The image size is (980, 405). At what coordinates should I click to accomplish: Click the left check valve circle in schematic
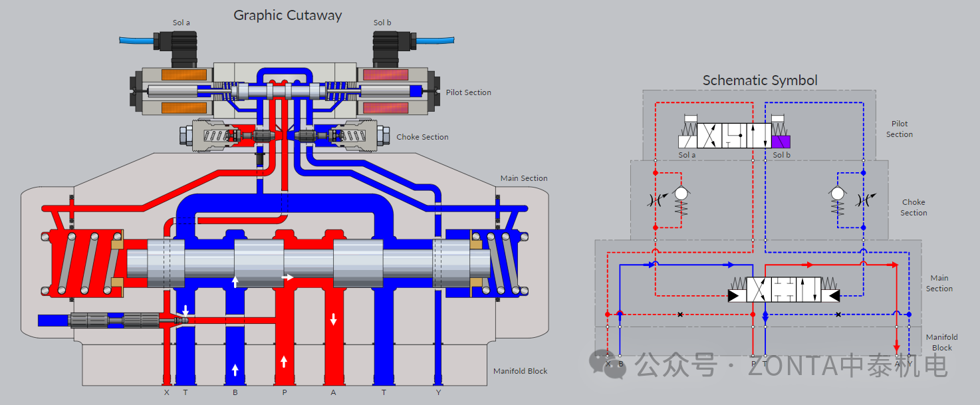[x=681, y=194]
